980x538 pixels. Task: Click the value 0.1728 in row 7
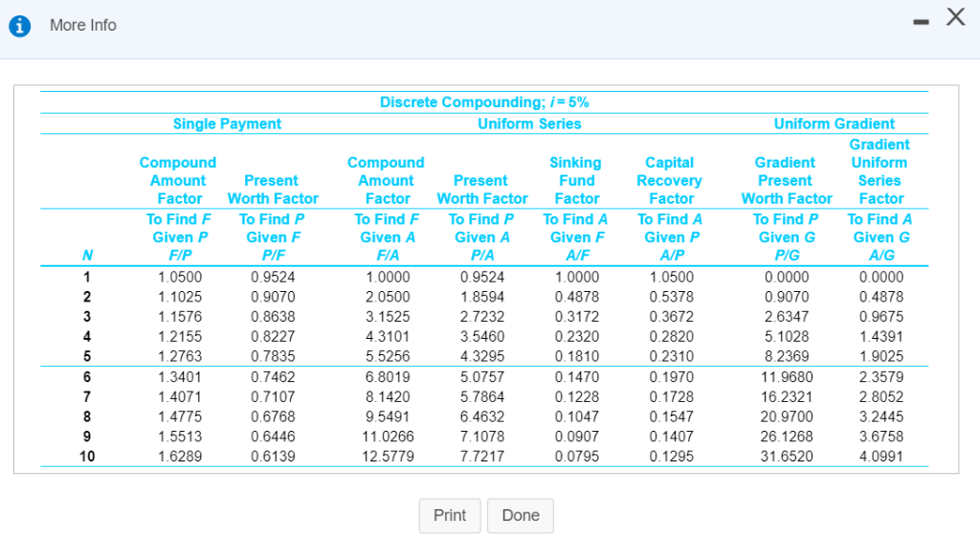click(x=671, y=396)
